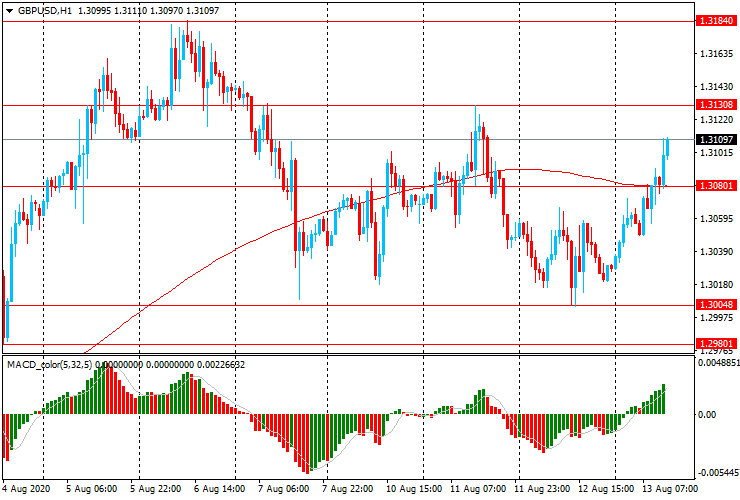Click the 4 Aug 2020 time label
This screenshot has width=740, height=500.
pyautogui.click(x=26, y=488)
